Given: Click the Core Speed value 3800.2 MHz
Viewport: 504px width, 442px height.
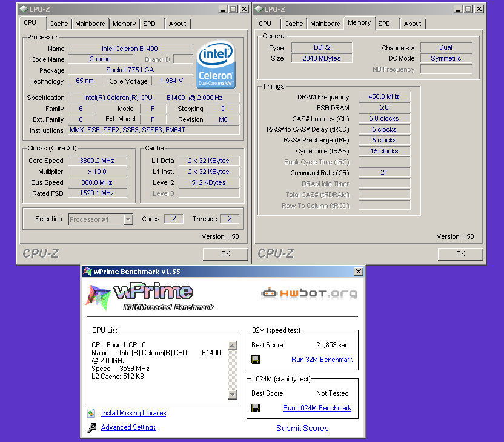Looking at the screenshot, I should (97, 161).
